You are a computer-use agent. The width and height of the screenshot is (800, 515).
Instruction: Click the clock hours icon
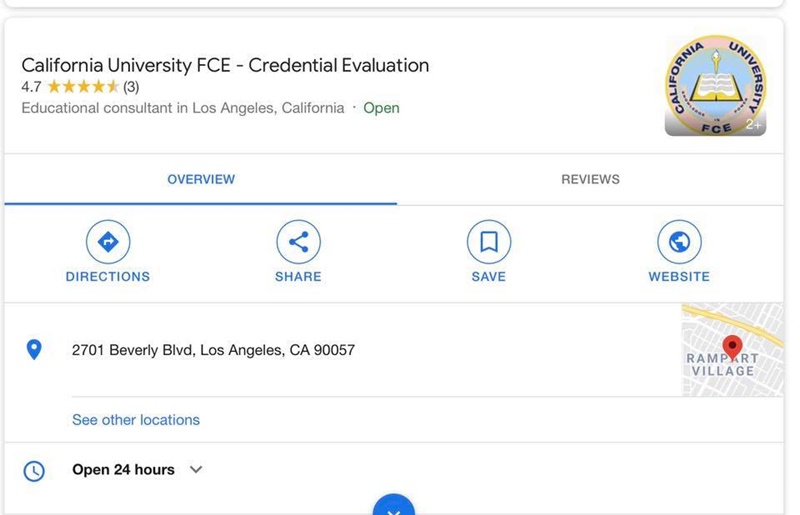point(34,470)
